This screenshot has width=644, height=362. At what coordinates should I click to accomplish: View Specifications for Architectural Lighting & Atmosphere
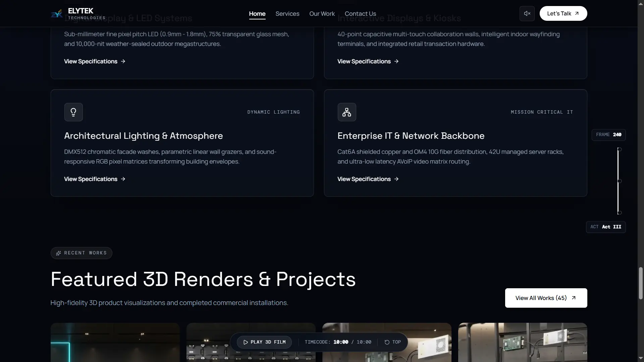[x=95, y=179]
